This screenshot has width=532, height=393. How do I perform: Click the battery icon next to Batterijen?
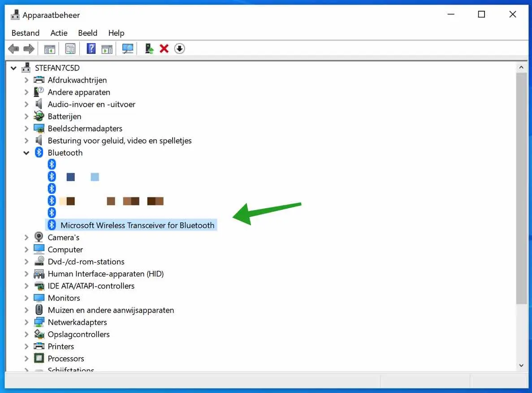(39, 116)
